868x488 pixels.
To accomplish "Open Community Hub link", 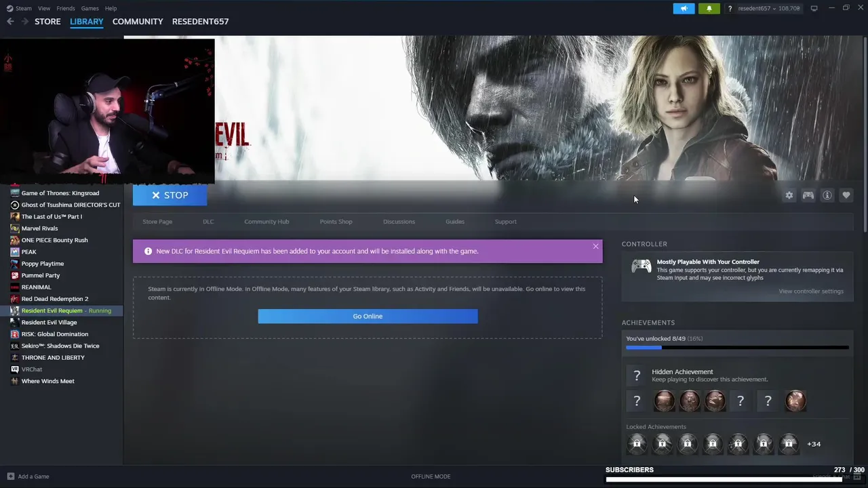I will pos(267,222).
